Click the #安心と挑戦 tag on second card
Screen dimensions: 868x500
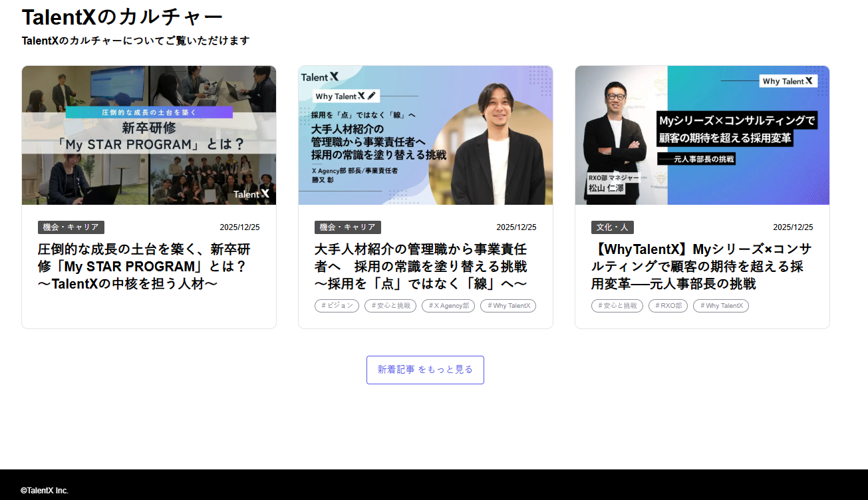(x=390, y=306)
